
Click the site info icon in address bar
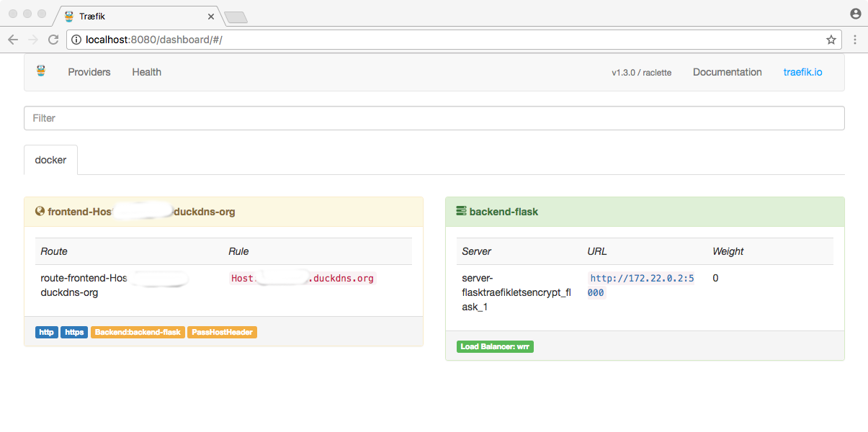[x=76, y=40]
